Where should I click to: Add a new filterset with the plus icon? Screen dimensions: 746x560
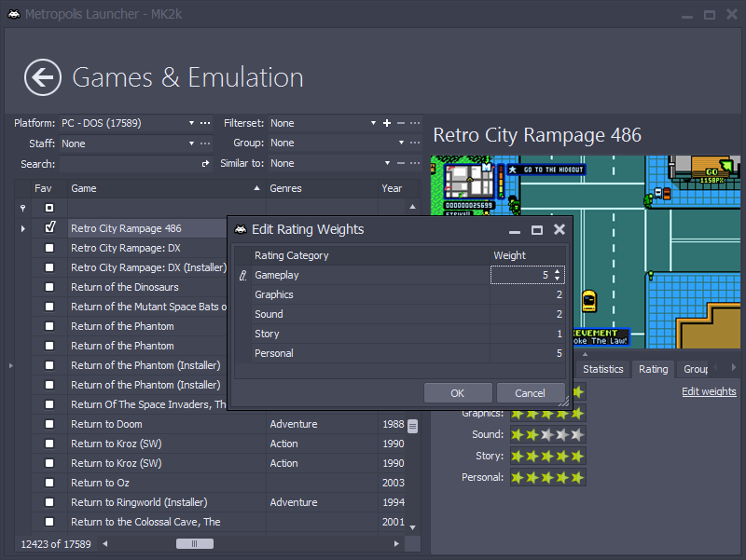coord(387,123)
